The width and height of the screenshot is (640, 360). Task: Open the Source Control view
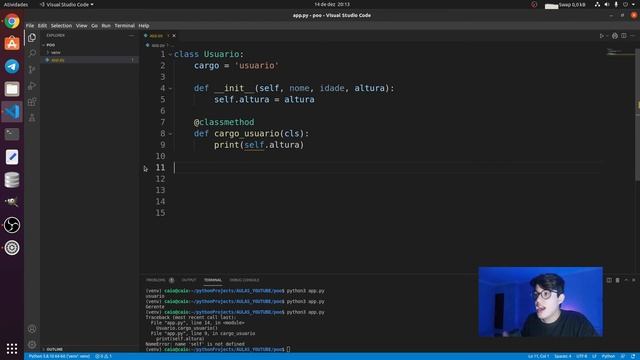tap(32, 69)
